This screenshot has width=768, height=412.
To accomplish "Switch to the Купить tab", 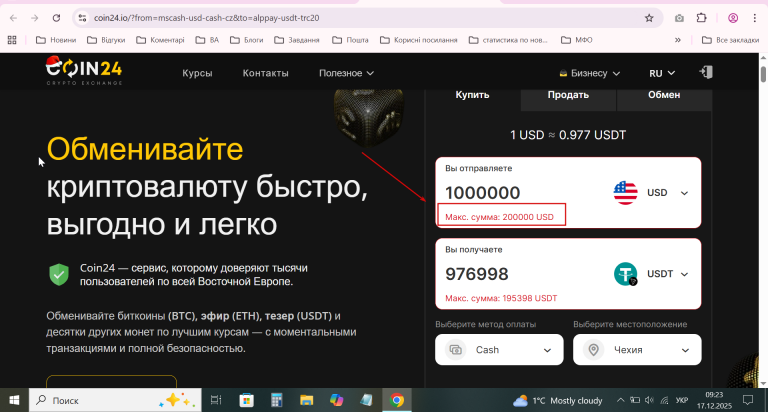I will (x=472, y=95).
